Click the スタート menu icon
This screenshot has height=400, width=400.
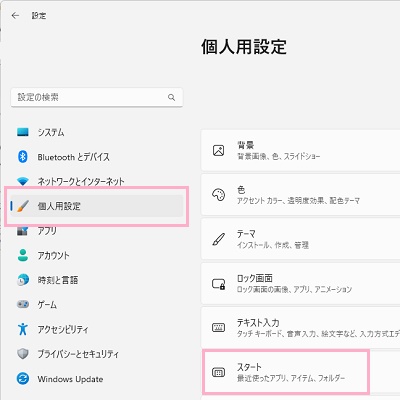click(218, 372)
